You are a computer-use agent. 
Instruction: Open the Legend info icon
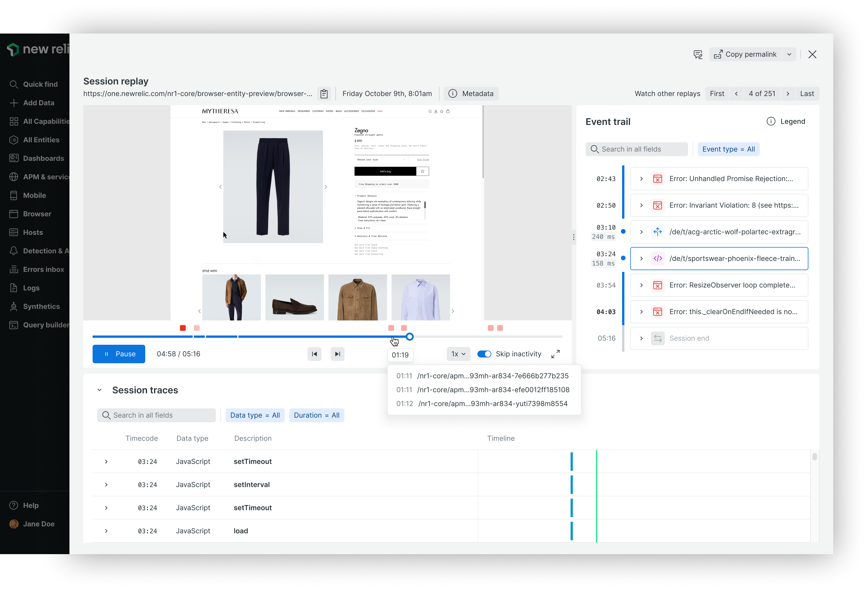(x=770, y=121)
